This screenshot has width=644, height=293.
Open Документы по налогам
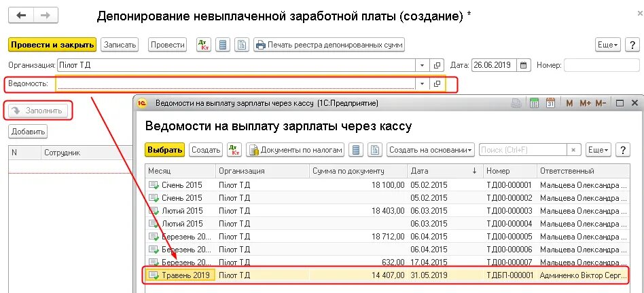(x=295, y=150)
